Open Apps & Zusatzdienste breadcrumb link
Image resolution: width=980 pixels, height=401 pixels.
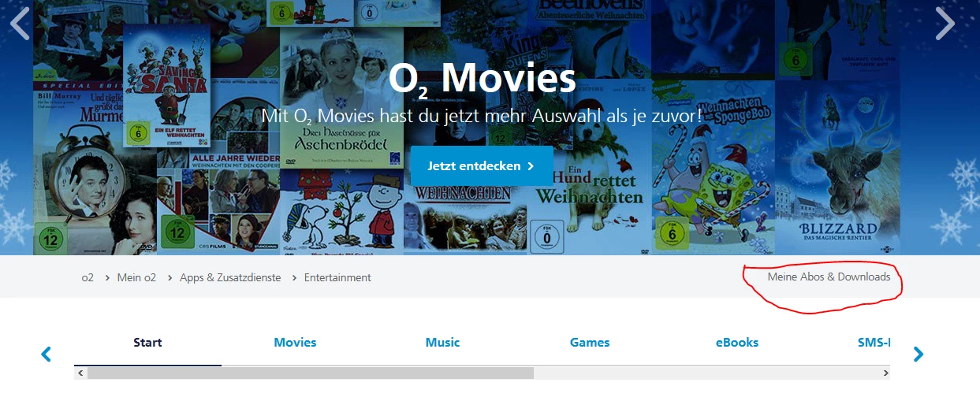pos(230,277)
